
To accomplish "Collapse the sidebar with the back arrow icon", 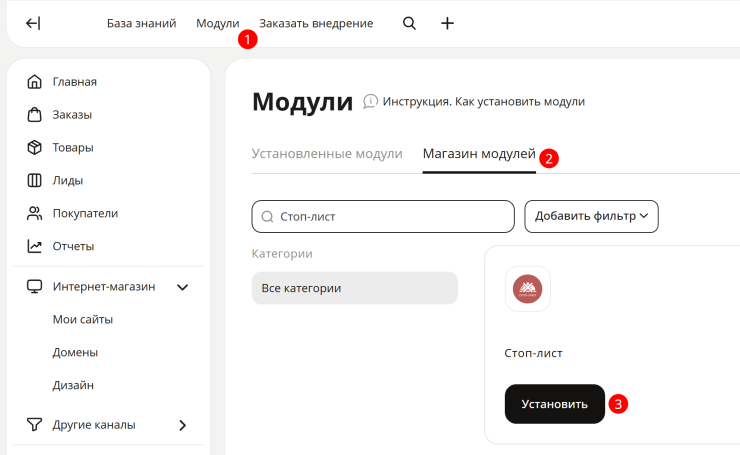I will (x=33, y=23).
